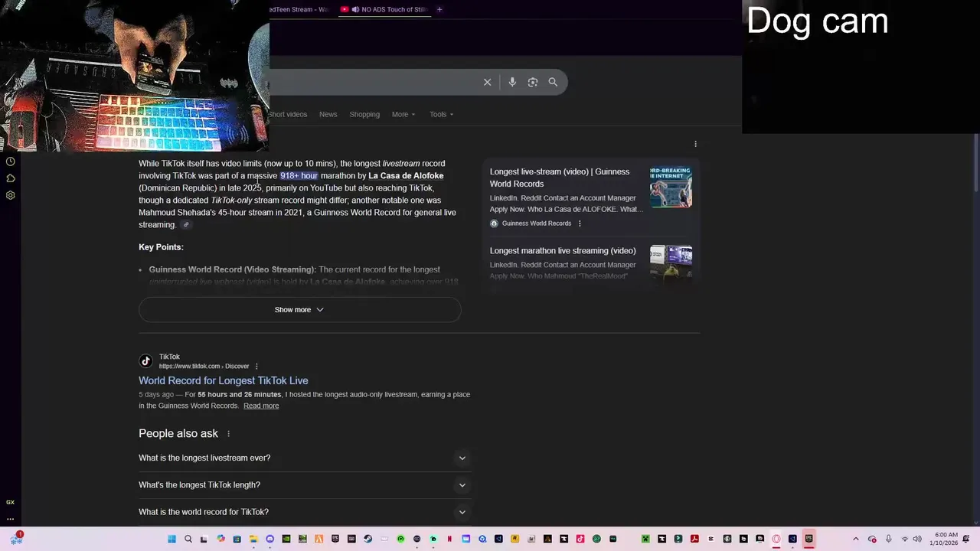
Task: Select the Short videos filter tab
Action: point(287,114)
